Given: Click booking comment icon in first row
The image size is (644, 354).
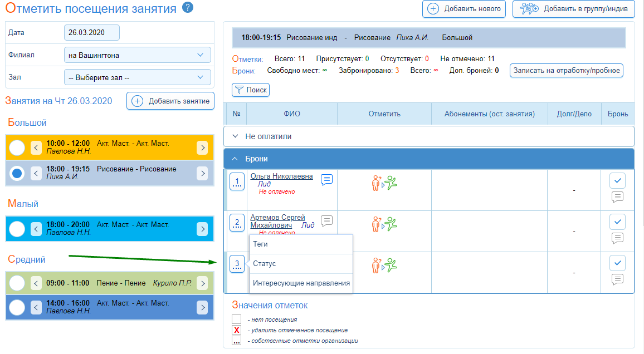Looking at the screenshot, I should (x=617, y=196).
